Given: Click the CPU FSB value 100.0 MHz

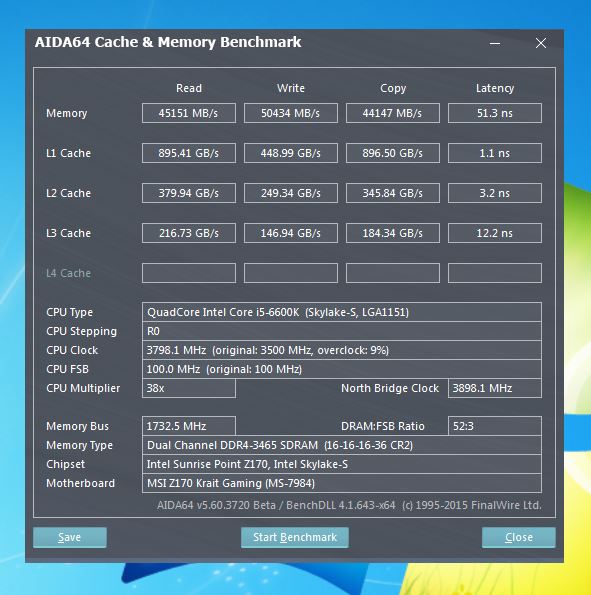Looking at the screenshot, I should (x=342, y=369).
